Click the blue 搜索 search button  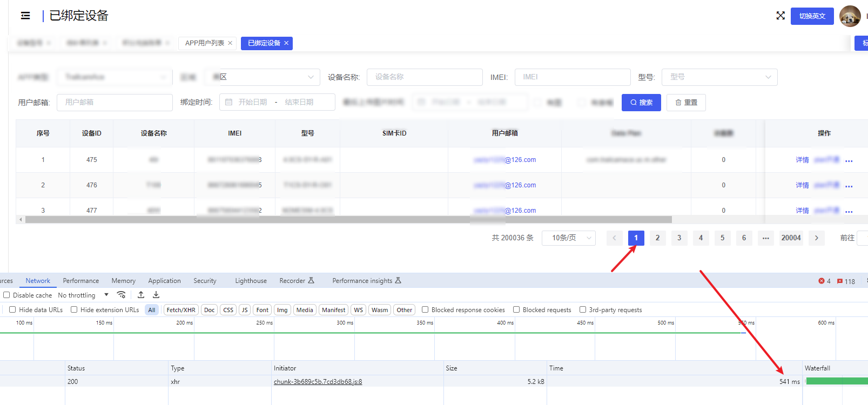click(x=641, y=103)
